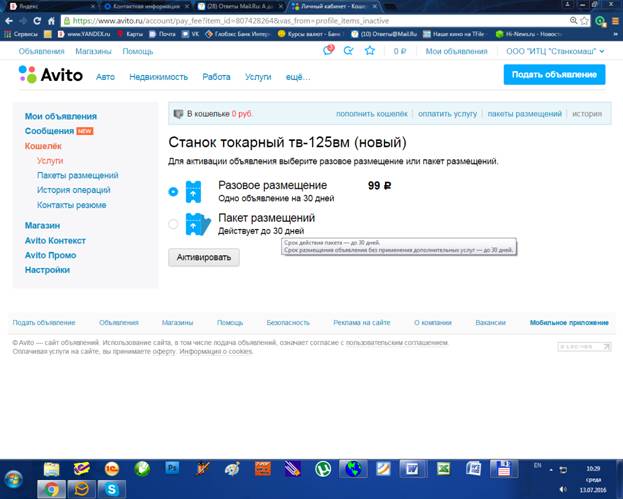Open Помощь link in top header
The image size is (623, 499).
138,52
